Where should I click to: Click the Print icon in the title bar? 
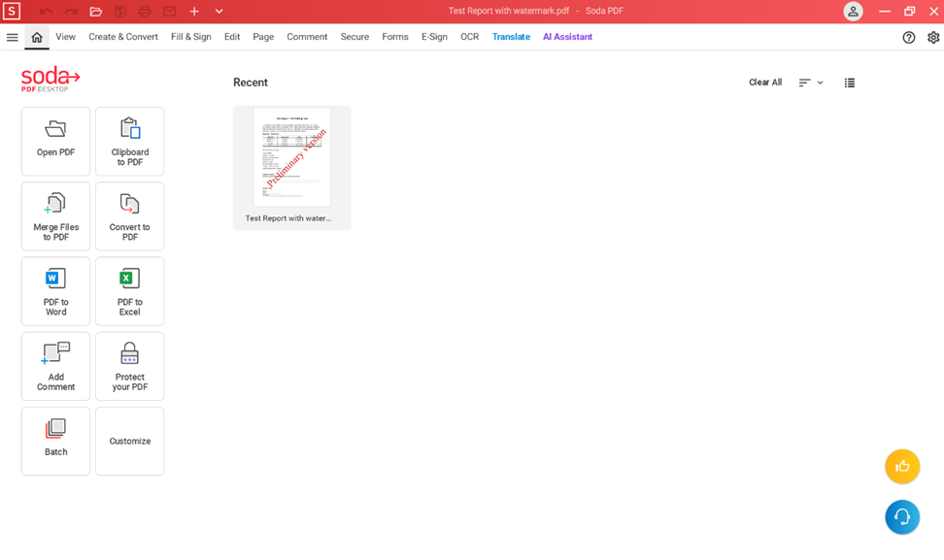145,11
